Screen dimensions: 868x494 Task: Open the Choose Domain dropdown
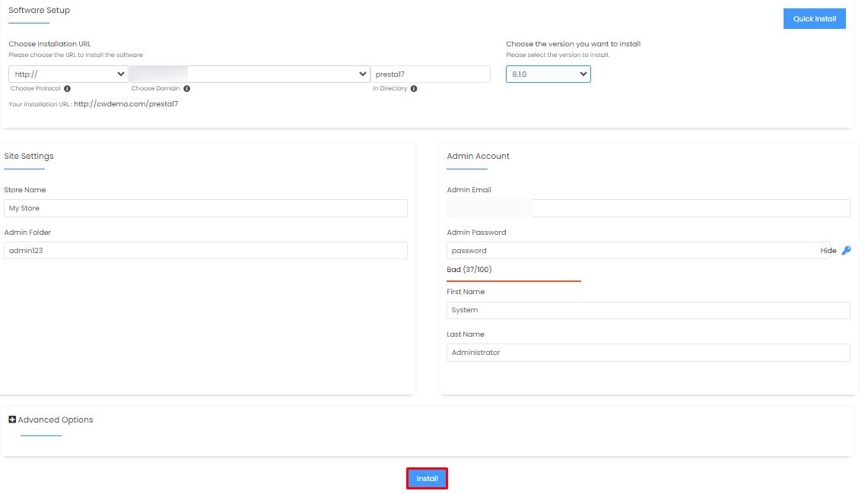coord(250,74)
